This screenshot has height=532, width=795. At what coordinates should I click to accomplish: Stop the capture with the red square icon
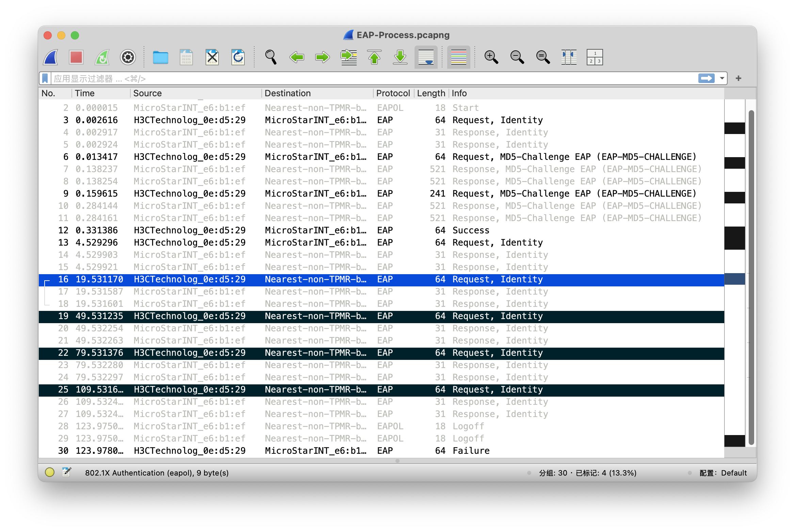click(x=76, y=57)
